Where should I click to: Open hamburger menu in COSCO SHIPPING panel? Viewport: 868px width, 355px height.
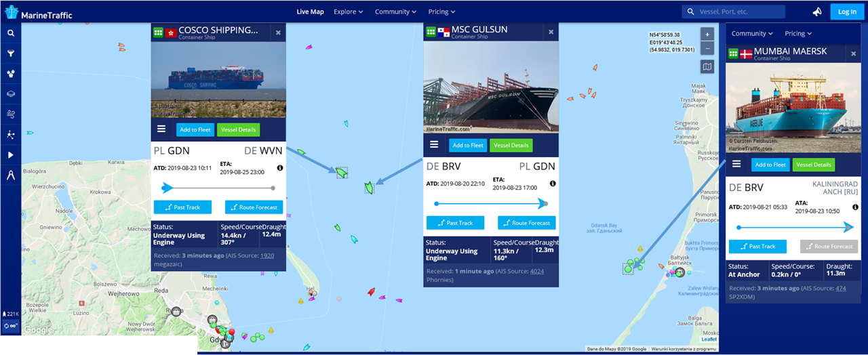pos(161,129)
